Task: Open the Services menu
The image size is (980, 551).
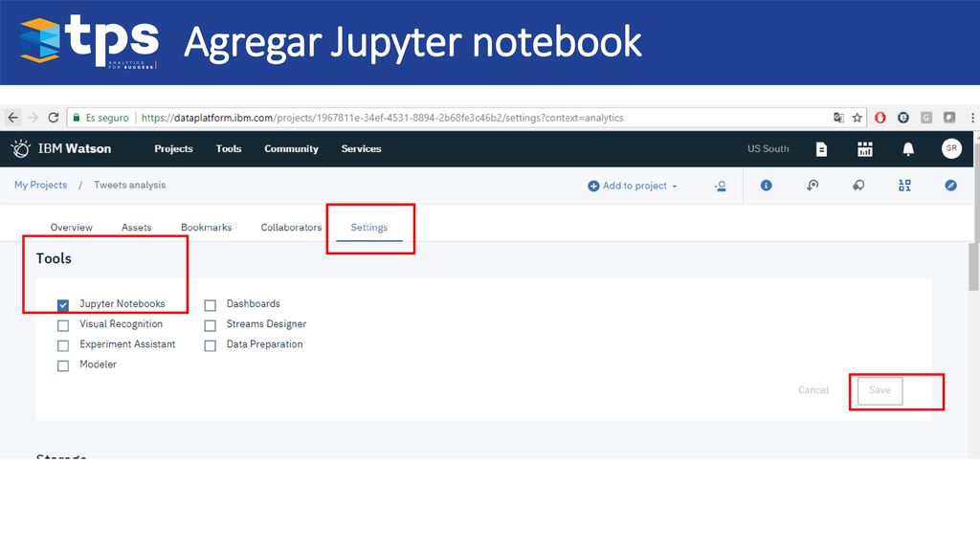Action: (x=361, y=148)
